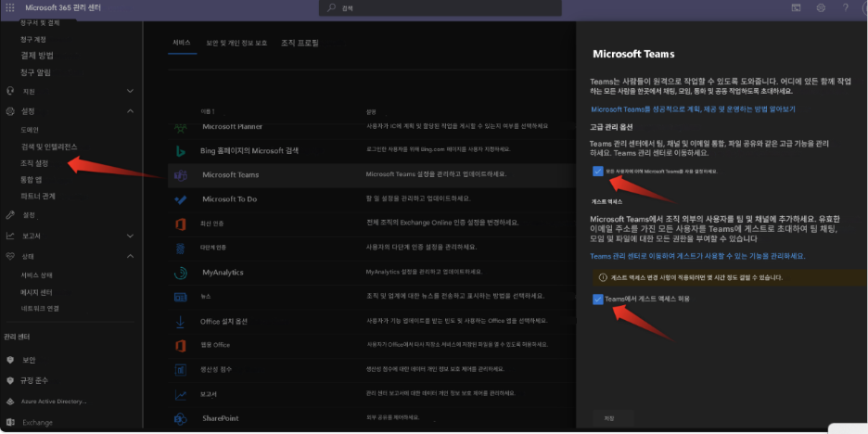Click the Office icon beside 웹용 Office

181,345
